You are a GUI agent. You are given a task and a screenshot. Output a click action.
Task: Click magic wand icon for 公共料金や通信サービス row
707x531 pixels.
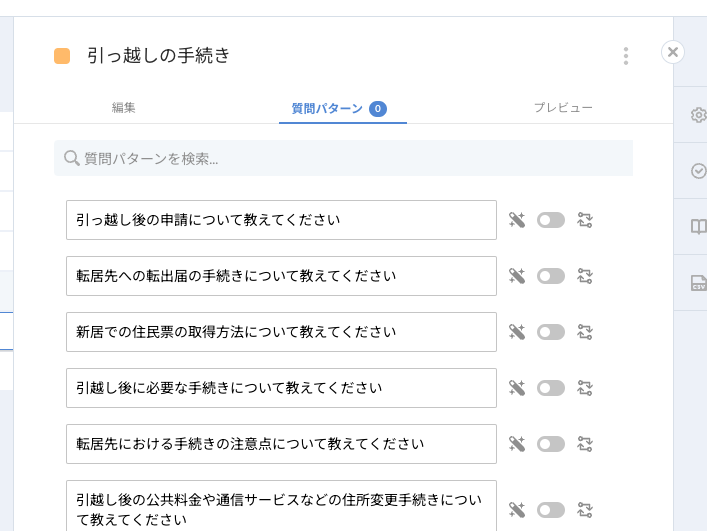[517, 510]
